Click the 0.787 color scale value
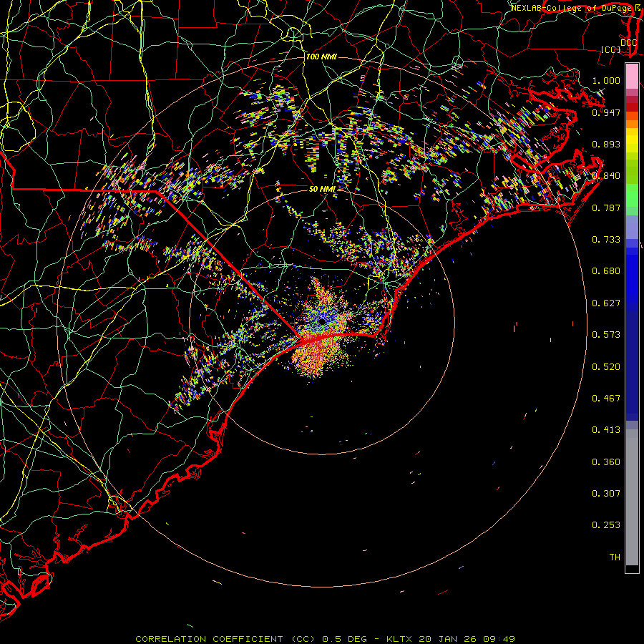 click(606, 208)
